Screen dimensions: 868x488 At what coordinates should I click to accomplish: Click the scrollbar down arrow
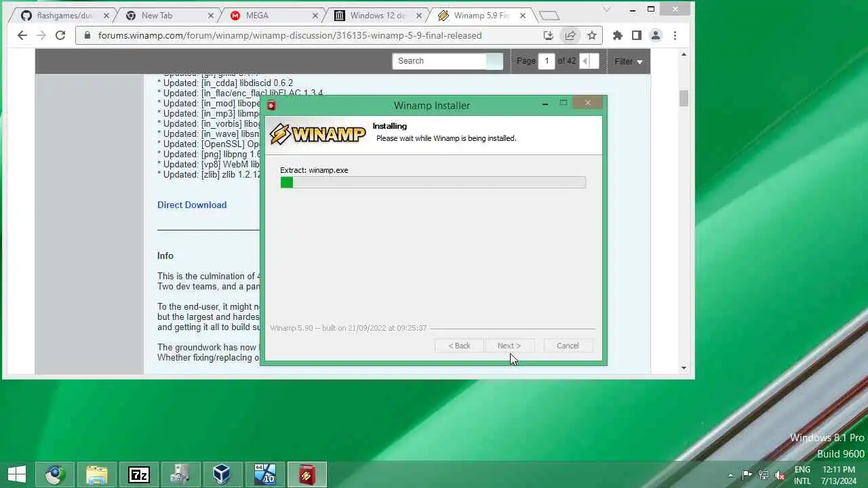tap(684, 368)
